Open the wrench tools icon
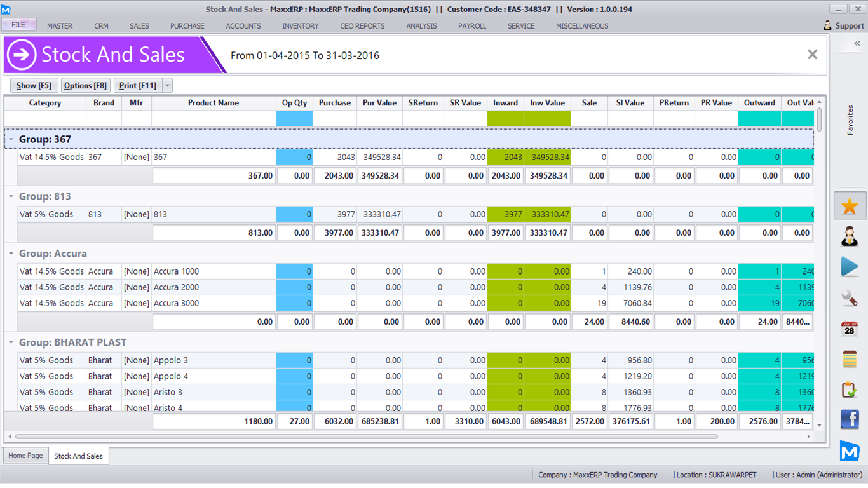The image size is (868, 488). [x=850, y=297]
